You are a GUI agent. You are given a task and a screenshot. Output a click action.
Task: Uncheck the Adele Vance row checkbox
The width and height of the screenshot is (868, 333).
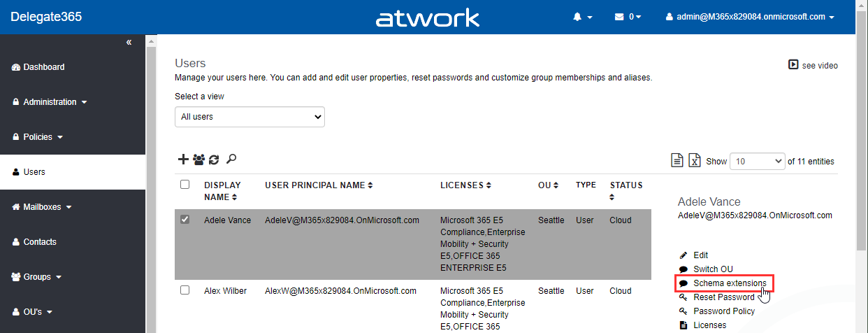185,220
